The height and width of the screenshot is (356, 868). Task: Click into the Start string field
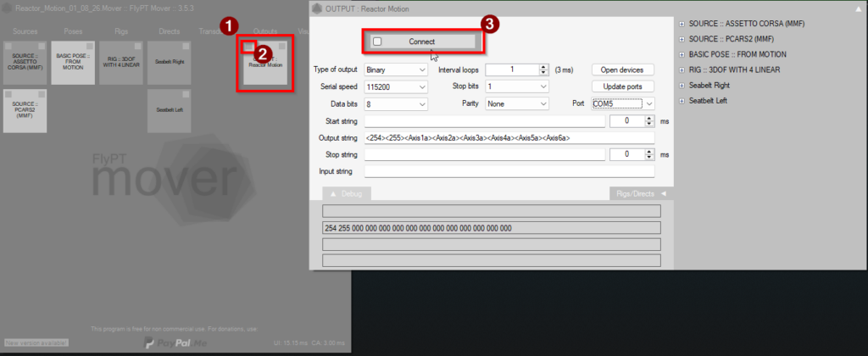[484, 121]
